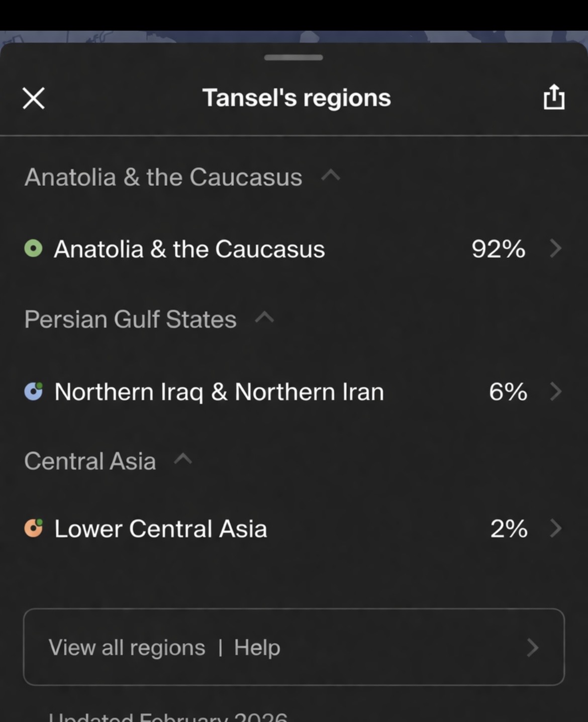Viewport: 588px width, 722px height.
Task: Tap the sheet drag handle bar
Action: pos(293,57)
